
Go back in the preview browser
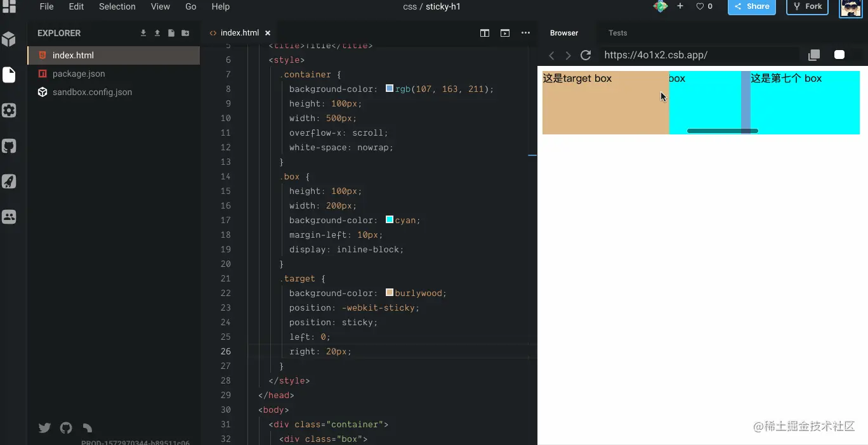[x=551, y=55]
